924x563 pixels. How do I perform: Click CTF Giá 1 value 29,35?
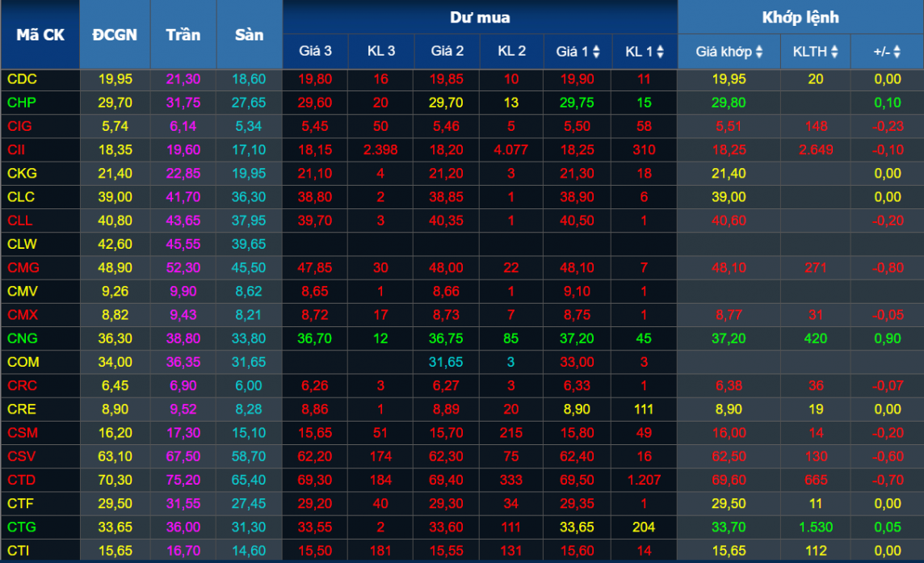(577, 503)
